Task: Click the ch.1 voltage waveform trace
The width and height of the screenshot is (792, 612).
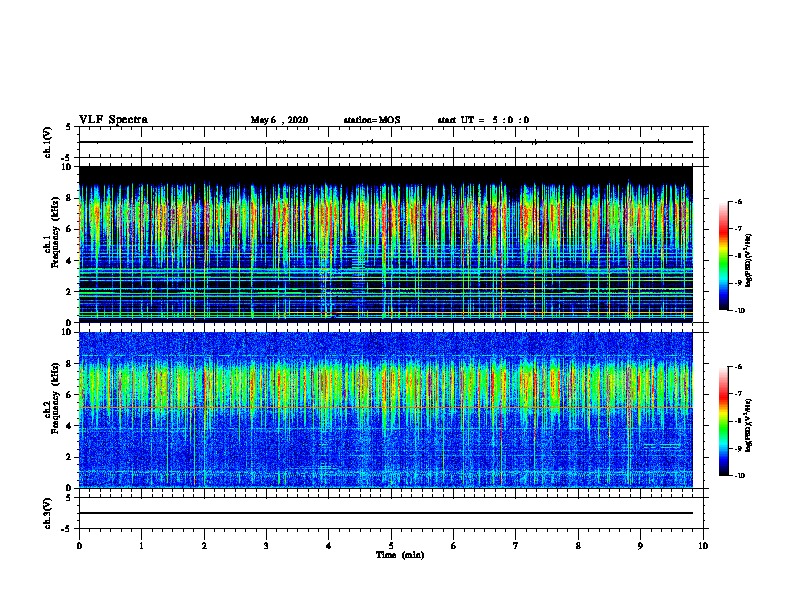Action: 385,142
